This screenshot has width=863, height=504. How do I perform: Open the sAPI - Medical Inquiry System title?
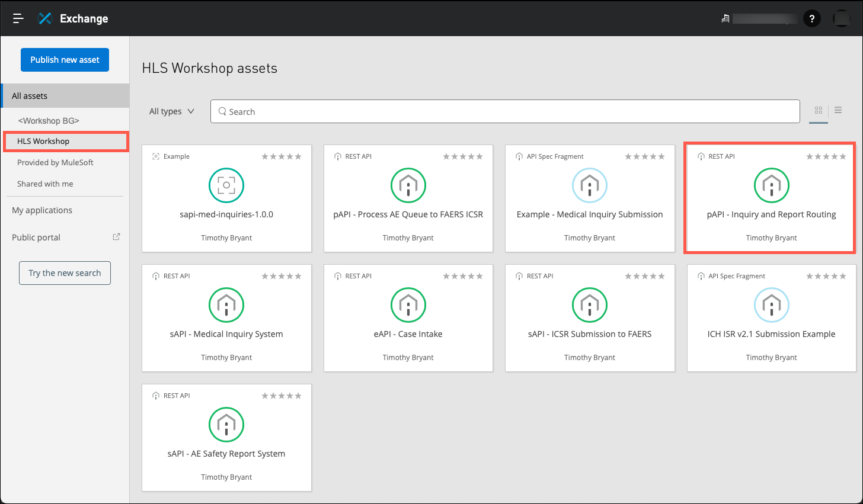click(x=226, y=334)
